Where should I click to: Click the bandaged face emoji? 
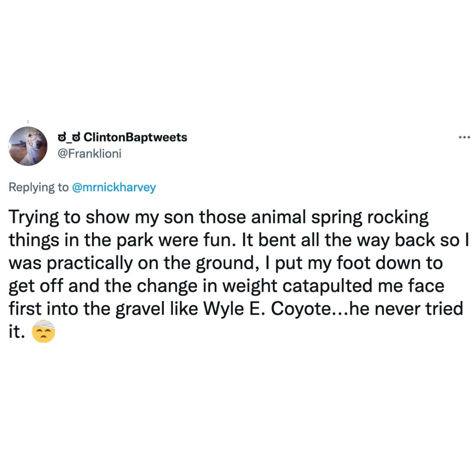point(44,332)
